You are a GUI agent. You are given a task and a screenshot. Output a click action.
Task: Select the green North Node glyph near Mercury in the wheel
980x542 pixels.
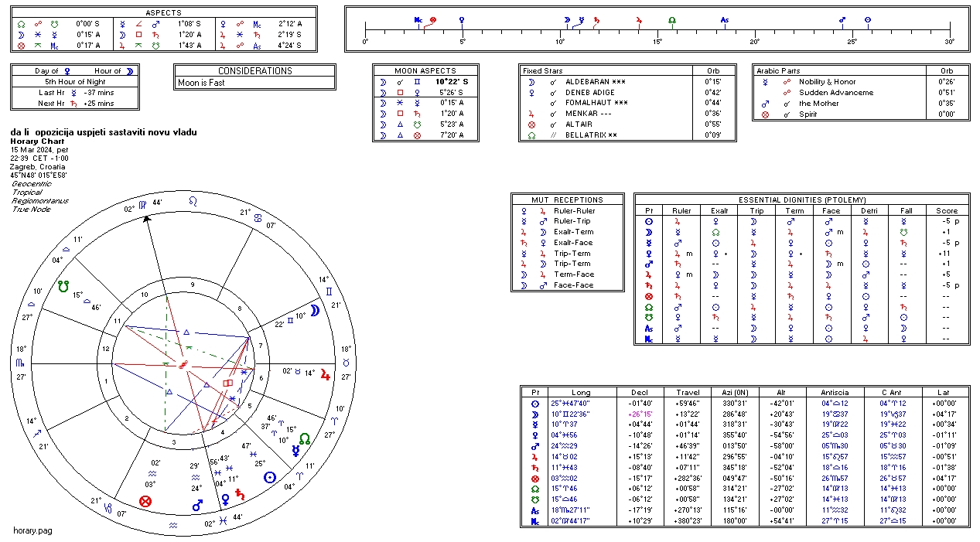tap(305, 439)
